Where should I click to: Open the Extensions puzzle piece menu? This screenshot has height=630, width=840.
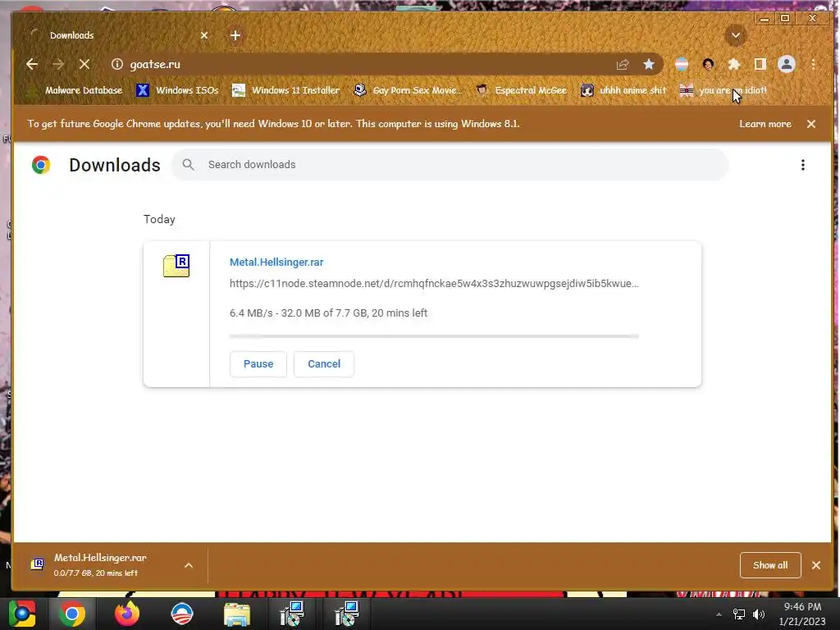[734, 64]
